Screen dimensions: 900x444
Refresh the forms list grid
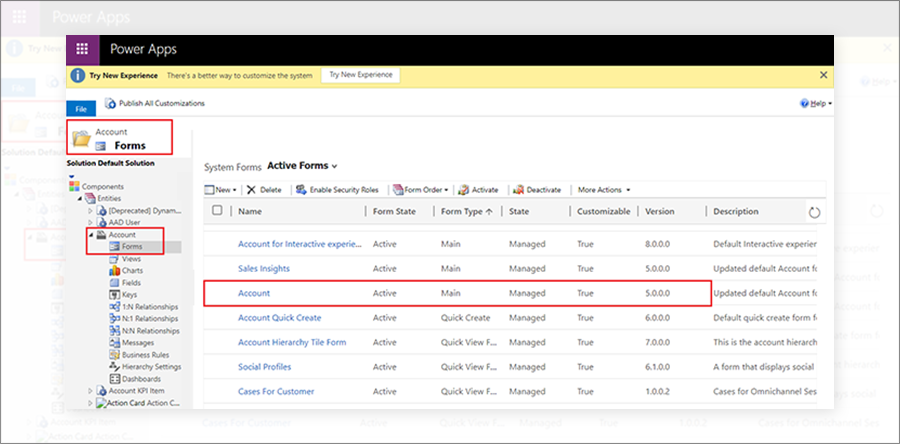pyautogui.click(x=814, y=212)
